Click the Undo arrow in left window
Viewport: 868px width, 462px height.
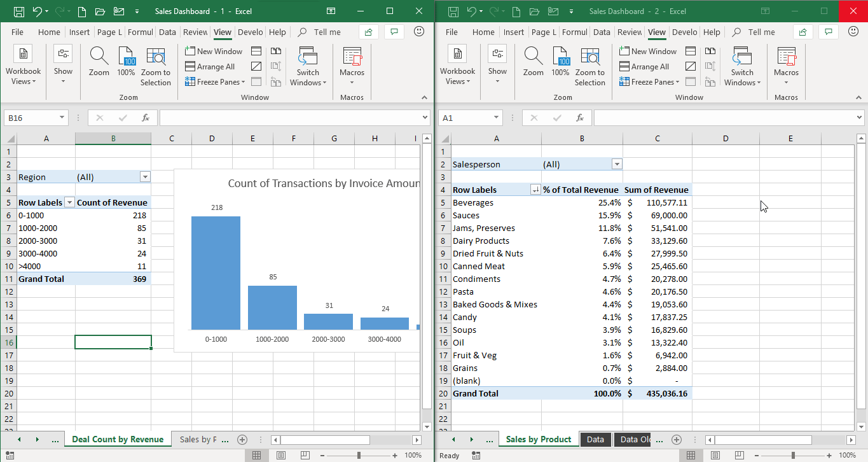coord(38,11)
